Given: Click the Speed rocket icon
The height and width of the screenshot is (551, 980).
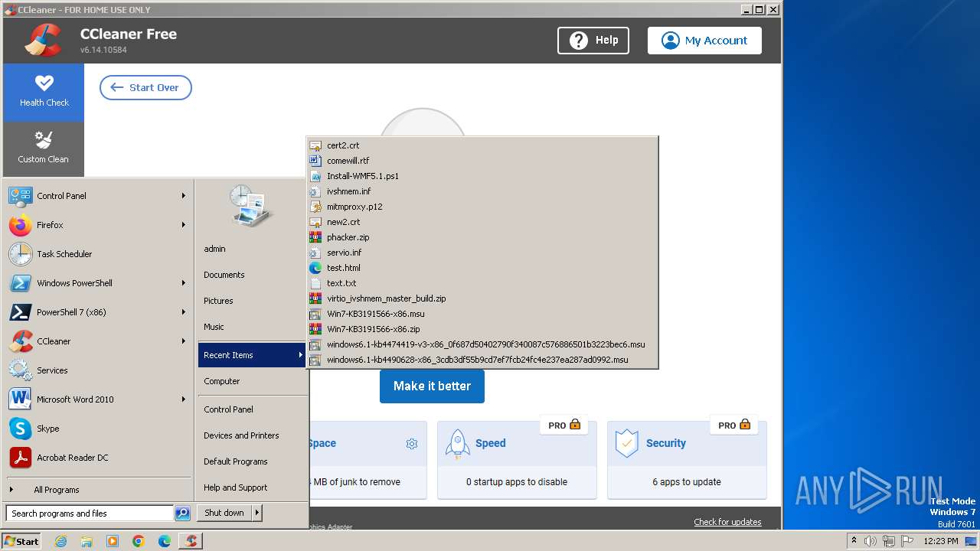Looking at the screenshot, I should pyautogui.click(x=458, y=444).
